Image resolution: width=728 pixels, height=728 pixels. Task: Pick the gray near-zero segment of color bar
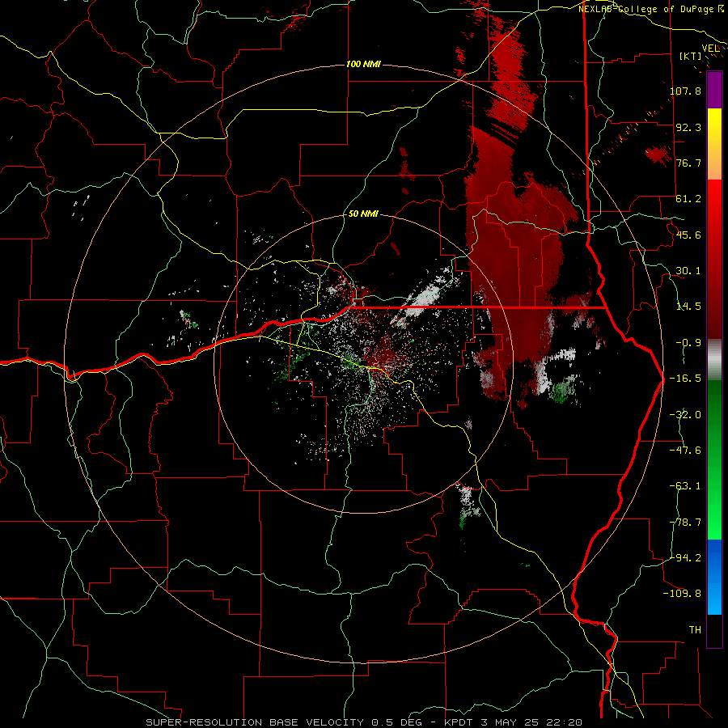coord(714,360)
